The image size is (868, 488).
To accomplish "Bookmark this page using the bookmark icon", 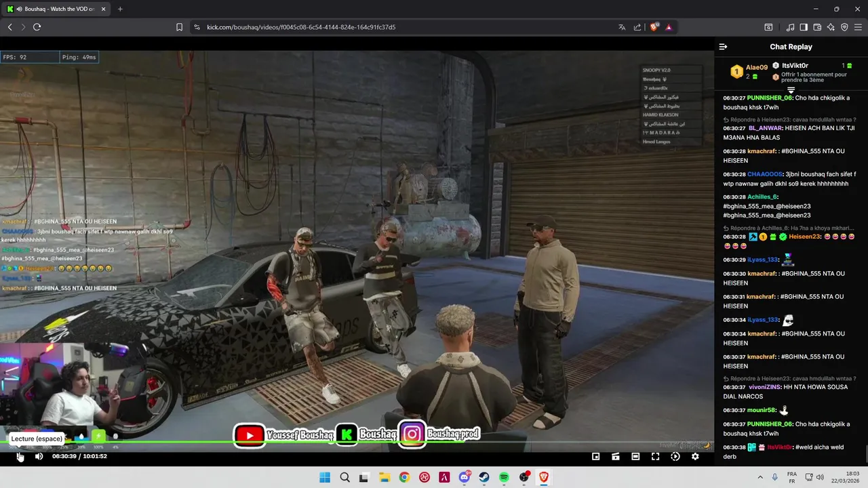I will pyautogui.click(x=179, y=27).
